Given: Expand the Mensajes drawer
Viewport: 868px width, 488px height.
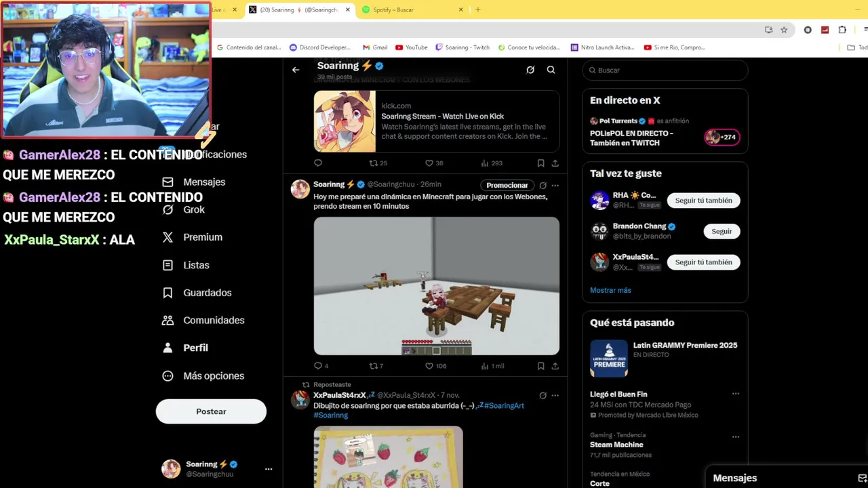Looking at the screenshot, I should point(787,478).
